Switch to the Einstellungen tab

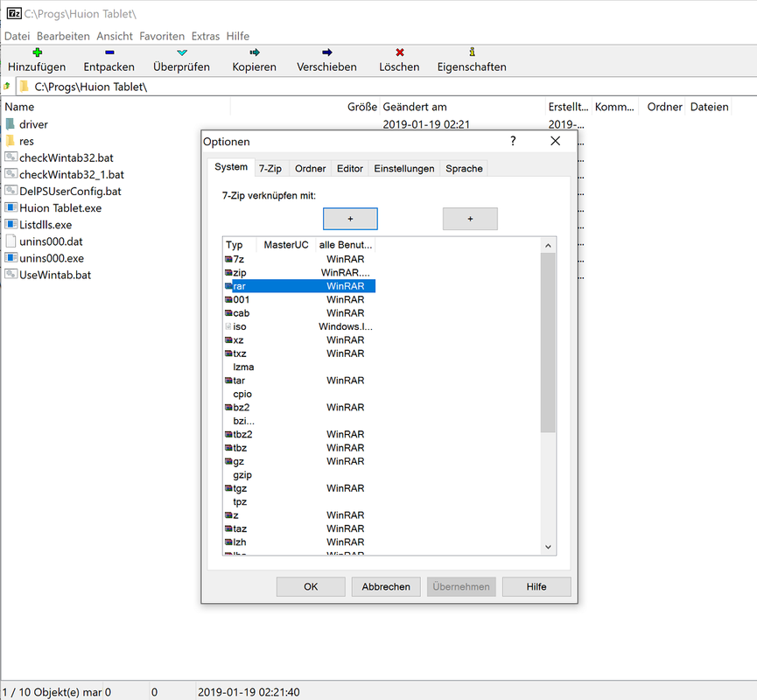(x=404, y=169)
